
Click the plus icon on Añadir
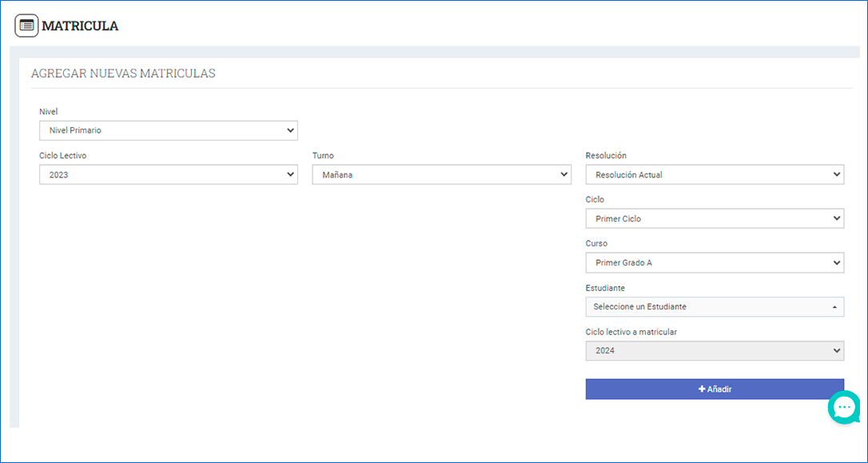[x=702, y=389]
